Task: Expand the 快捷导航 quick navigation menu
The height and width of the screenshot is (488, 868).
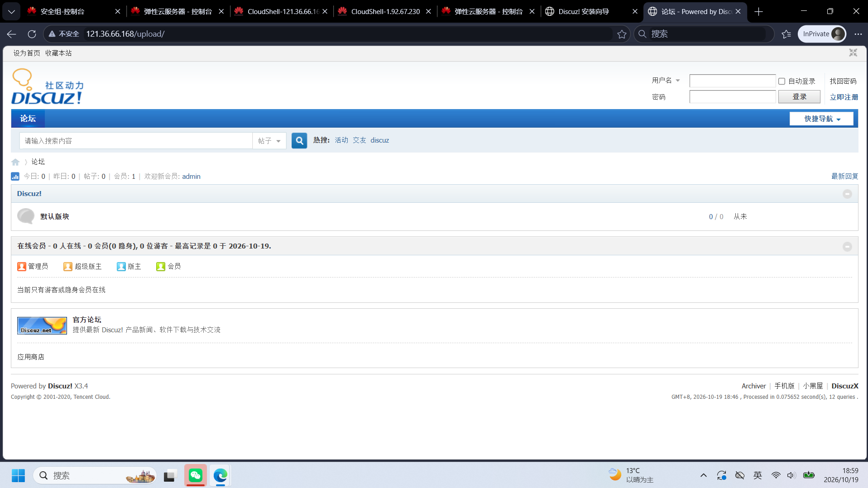Action: pyautogui.click(x=822, y=119)
